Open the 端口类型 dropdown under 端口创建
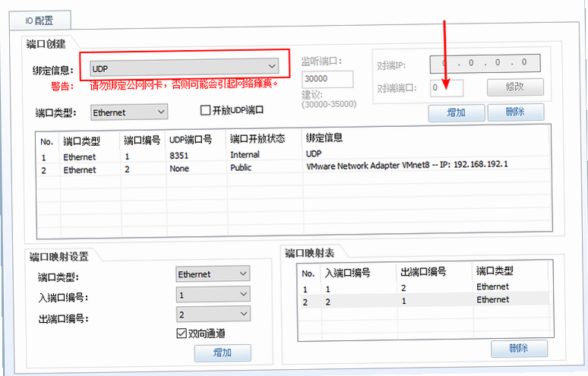The width and height of the screenshot is (588, 376). 129,112
